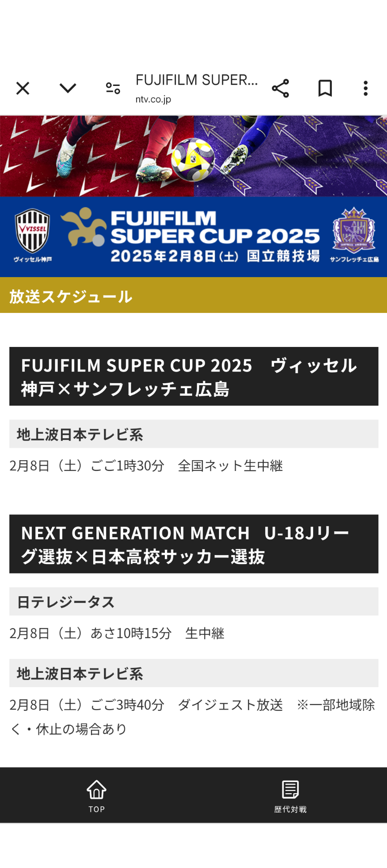The image size is (387, 868).
Task: Tap the ntv.co.jp address text
Action: pyautogui.click(x=153, y=99)
